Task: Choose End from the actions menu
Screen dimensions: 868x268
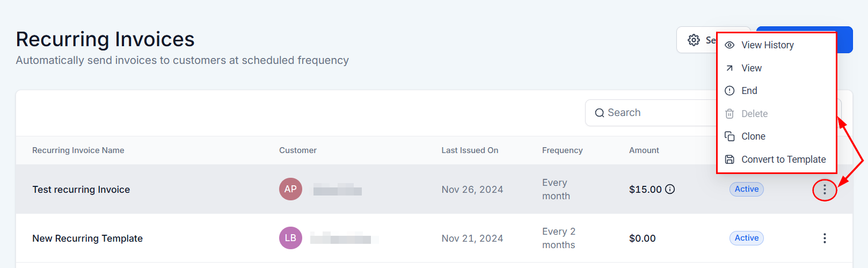Action: [x=749, y=91]
